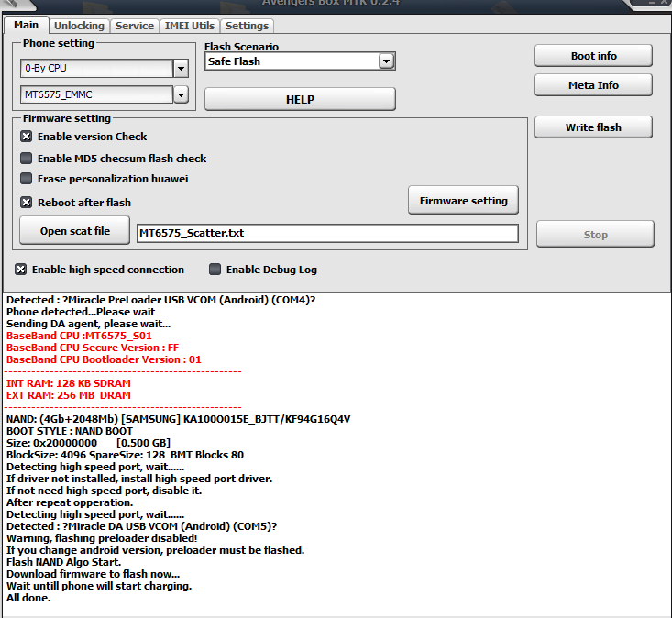
Task: Toggle Reboot after flash checkbox
Action: (27, 203)
